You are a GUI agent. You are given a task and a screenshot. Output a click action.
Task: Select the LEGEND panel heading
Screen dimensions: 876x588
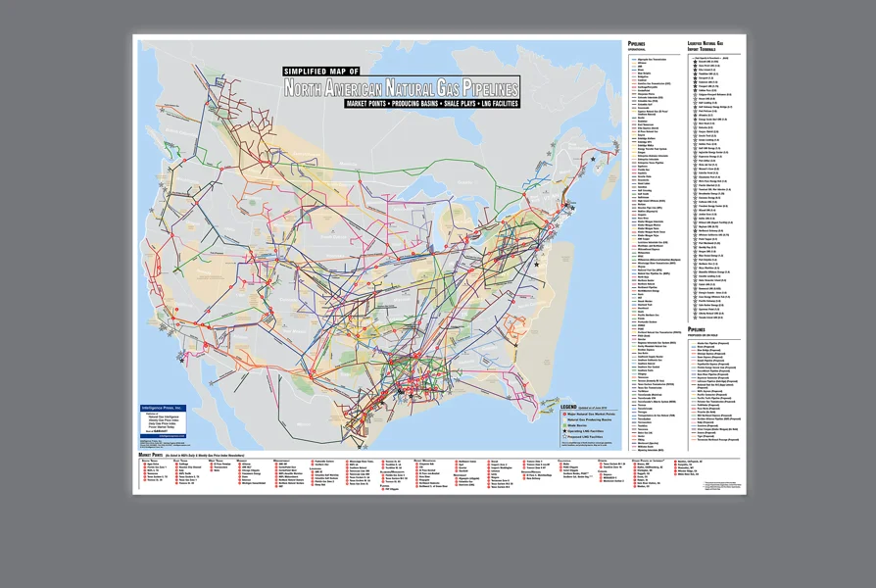[x=568, y=407]
